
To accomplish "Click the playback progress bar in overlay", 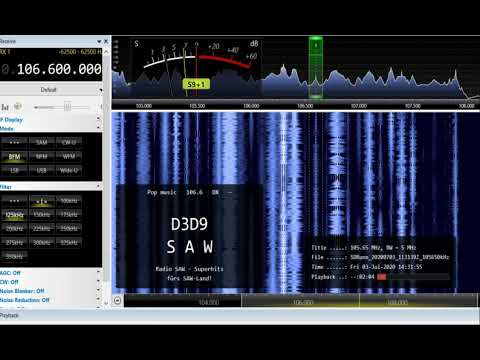I will coord(413,277).
